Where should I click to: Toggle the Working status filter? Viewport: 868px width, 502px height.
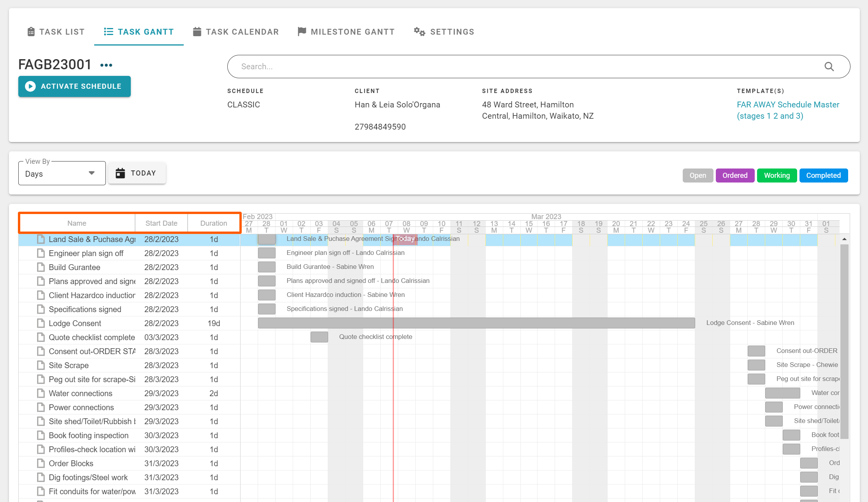(x=777, y=176)
